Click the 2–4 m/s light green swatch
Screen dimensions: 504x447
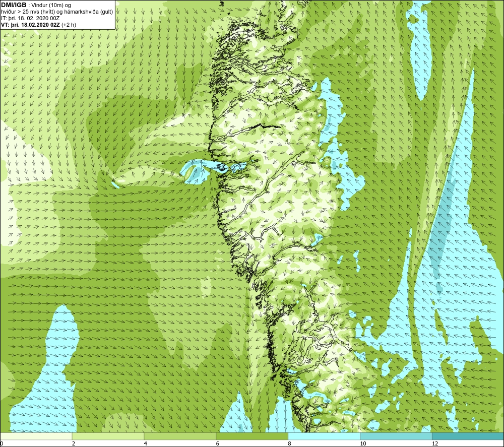coord(108,436)
